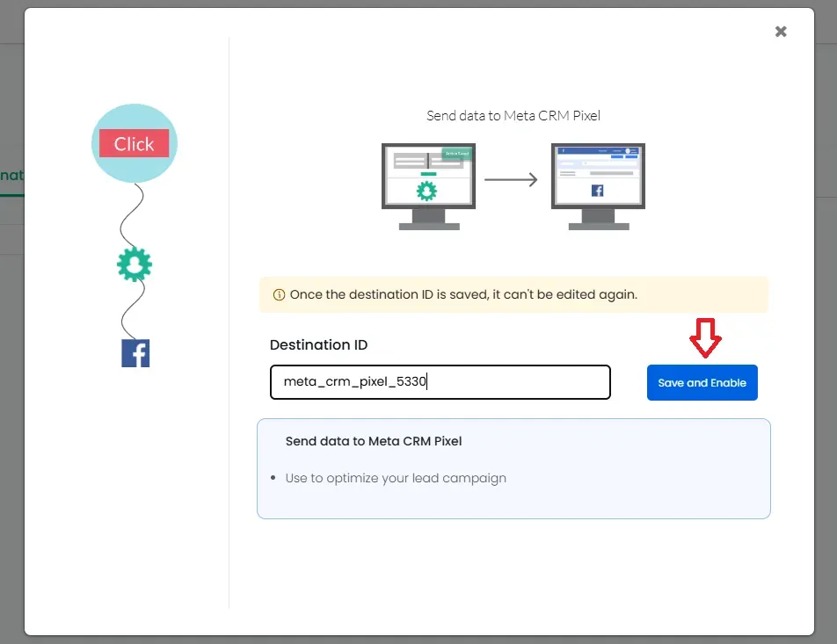Image resolution: width=837 pixels, height=644 pixels.
Task: Focus the Destination ID input field
Action: (440, 382)
